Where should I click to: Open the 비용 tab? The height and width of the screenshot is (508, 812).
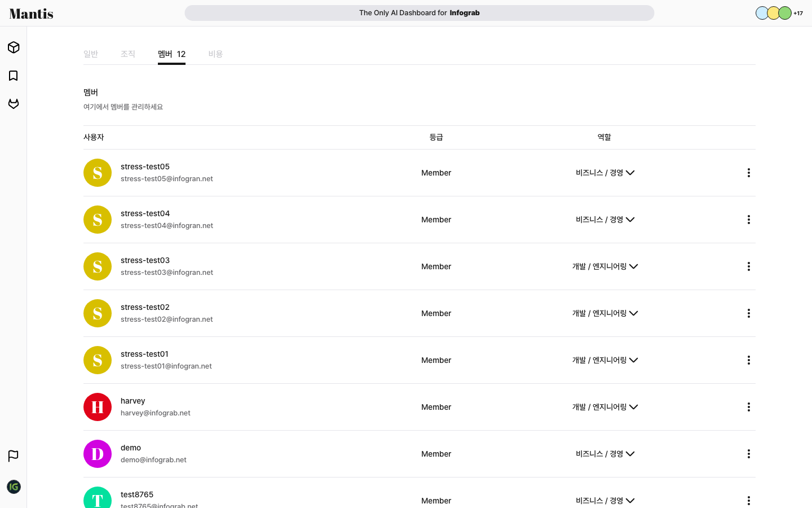point(215,54)
